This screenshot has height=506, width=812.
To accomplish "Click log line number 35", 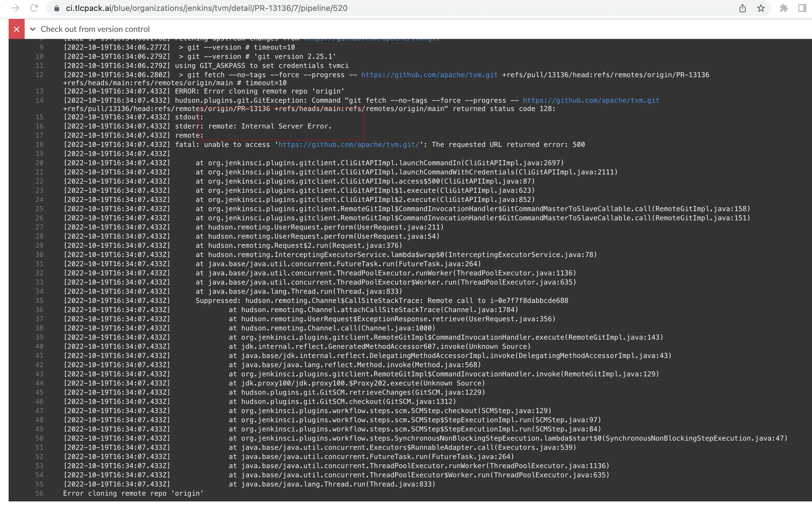I will coord(39,301).
